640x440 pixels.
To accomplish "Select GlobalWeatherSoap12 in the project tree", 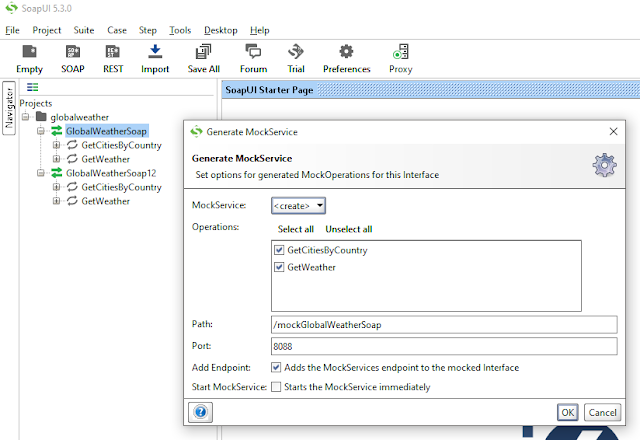I will coord(111,173).
